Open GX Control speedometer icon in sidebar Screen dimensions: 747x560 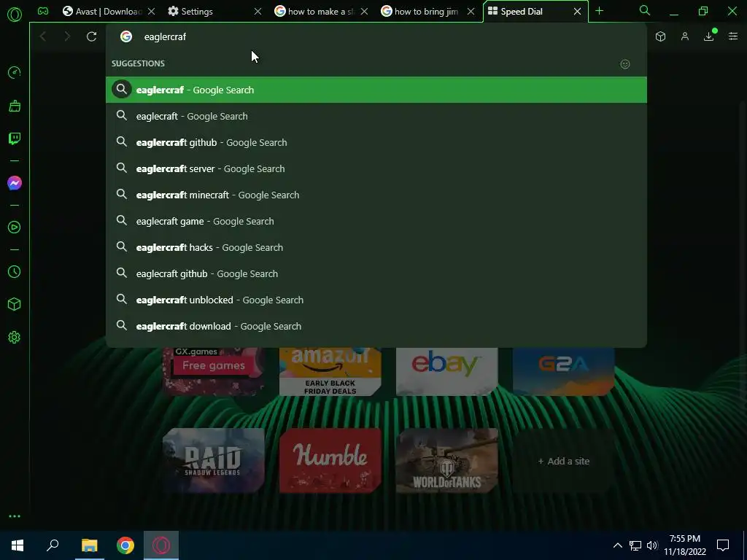coord(15,73)
